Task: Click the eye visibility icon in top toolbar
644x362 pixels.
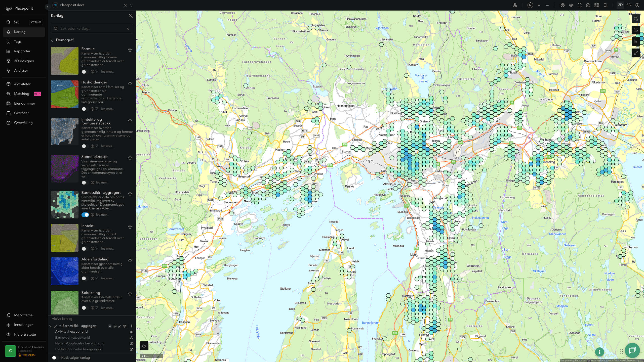Action: point(571,5)
